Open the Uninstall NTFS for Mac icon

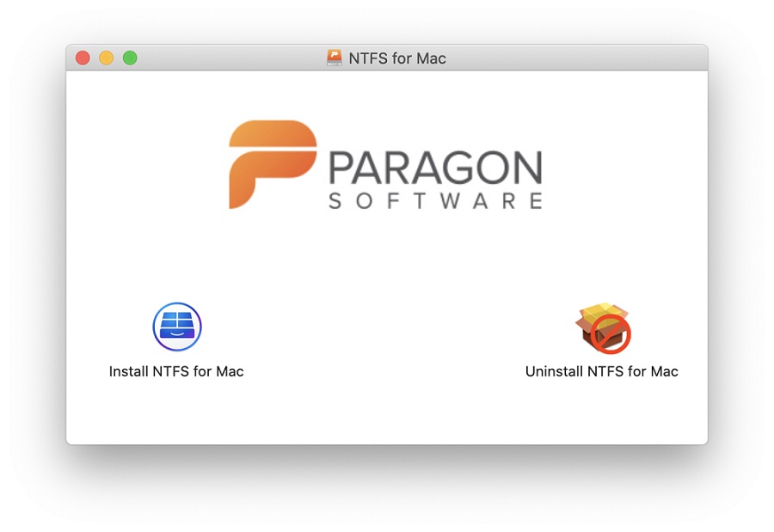602,327
